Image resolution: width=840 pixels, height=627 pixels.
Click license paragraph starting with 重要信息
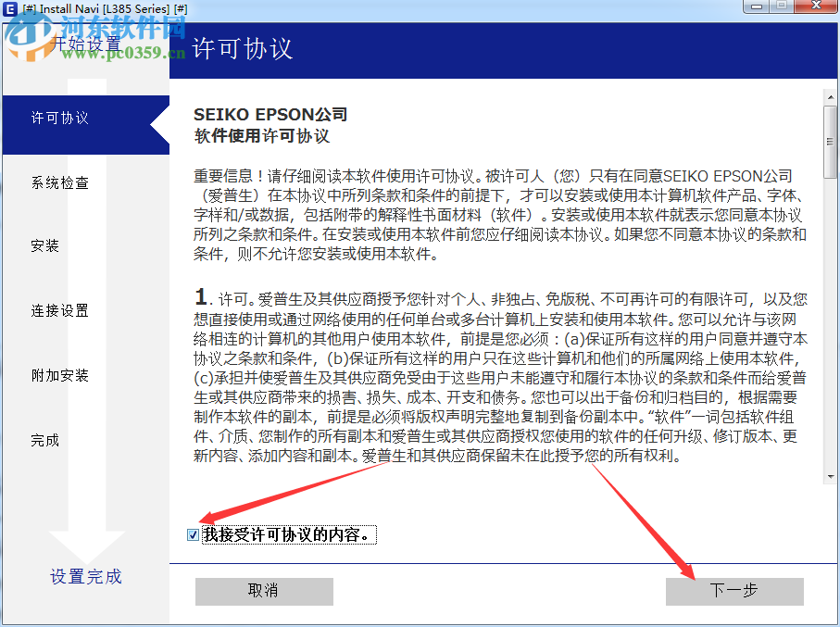(x=500, y=215)
